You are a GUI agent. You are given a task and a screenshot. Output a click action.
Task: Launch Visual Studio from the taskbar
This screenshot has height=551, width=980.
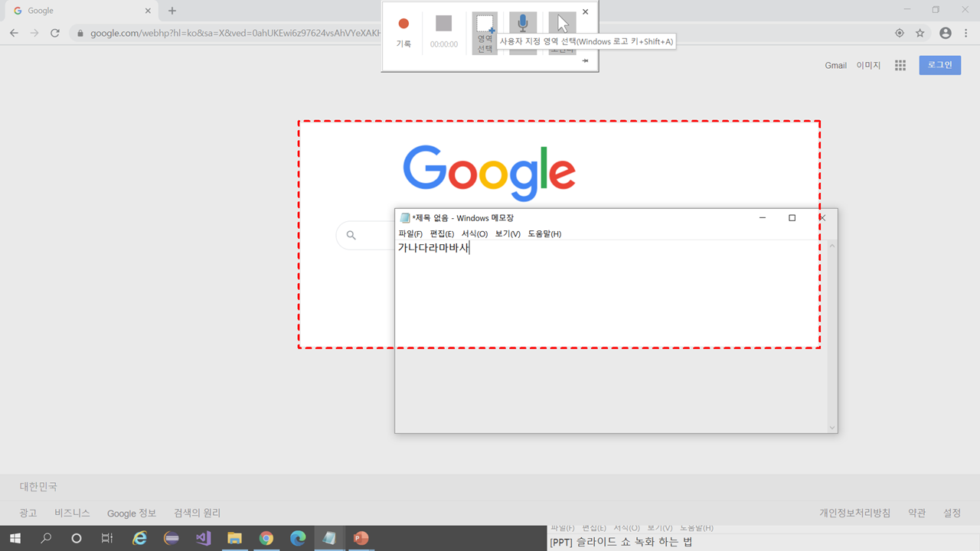203,538
